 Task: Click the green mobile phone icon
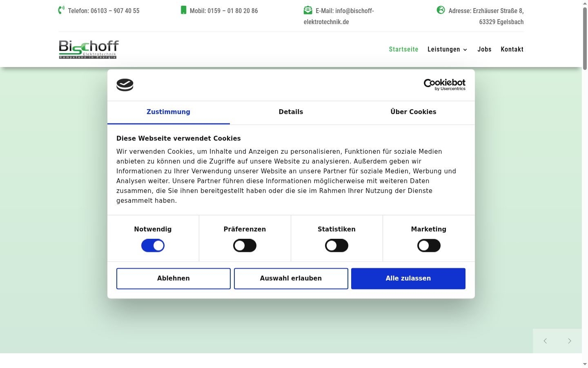183,10
